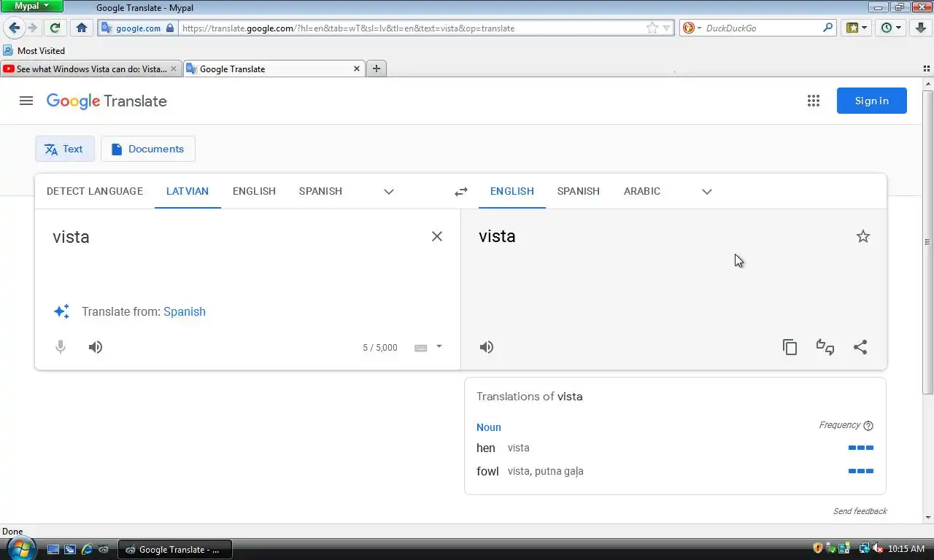
Task: Select Arabic target language tab
Action: [x=642, y=191]
